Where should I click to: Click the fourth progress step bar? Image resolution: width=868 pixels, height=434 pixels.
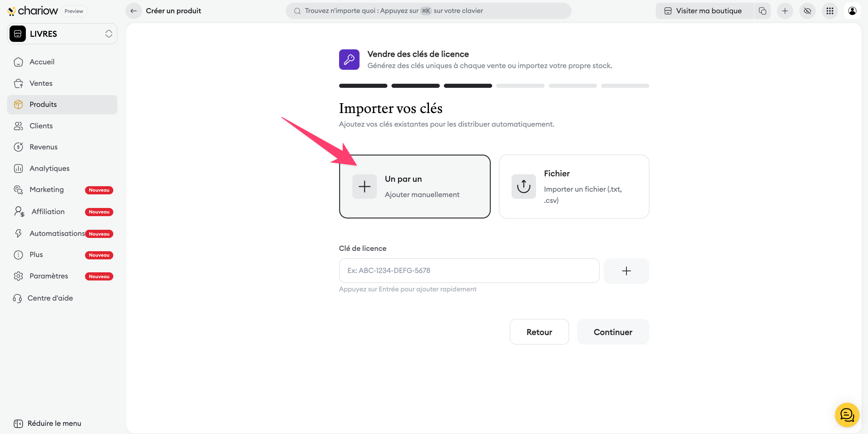tap(520, 86)
